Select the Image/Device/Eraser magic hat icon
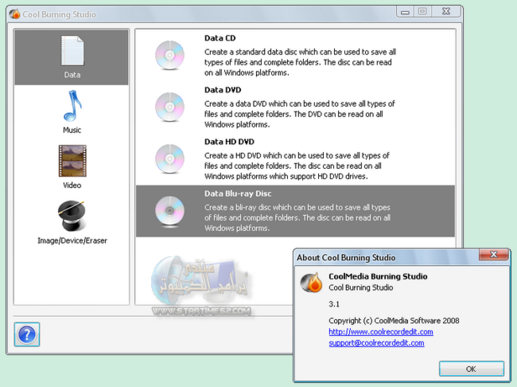The width and height of the screenshot is (517, 387). (71, 215)
